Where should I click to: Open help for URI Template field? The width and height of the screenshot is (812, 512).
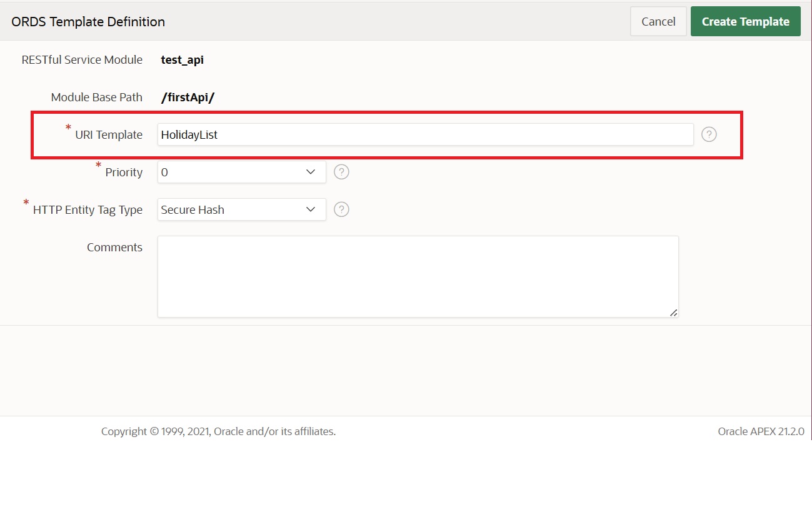tap(709, 134)
